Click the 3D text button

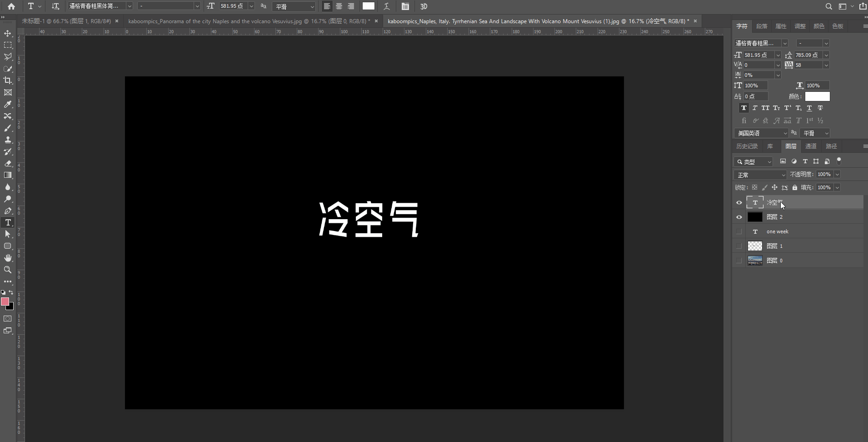coord(424,6)
